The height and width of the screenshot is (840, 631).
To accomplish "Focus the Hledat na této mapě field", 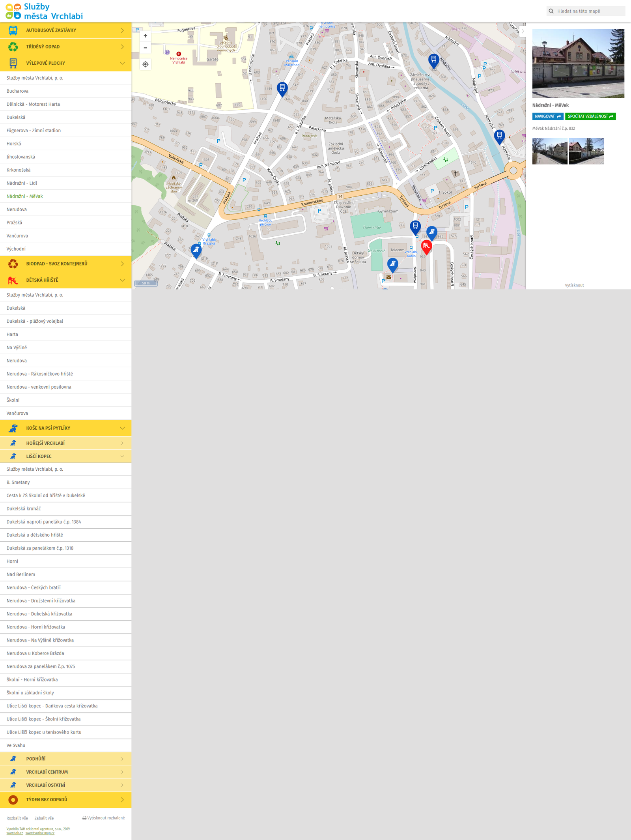I will pyautogui.click(x=586, y=11).
